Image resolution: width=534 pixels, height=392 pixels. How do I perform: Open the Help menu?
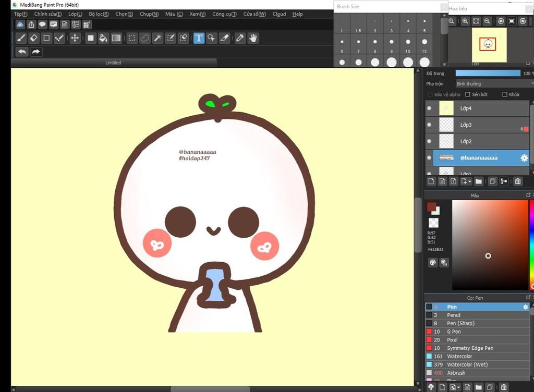tap(297, 14)
